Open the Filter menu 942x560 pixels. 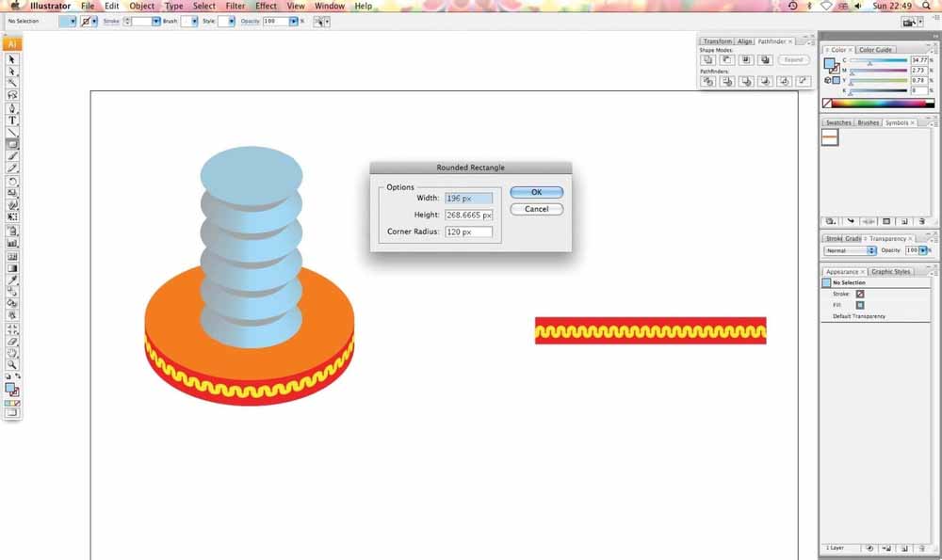235,6
